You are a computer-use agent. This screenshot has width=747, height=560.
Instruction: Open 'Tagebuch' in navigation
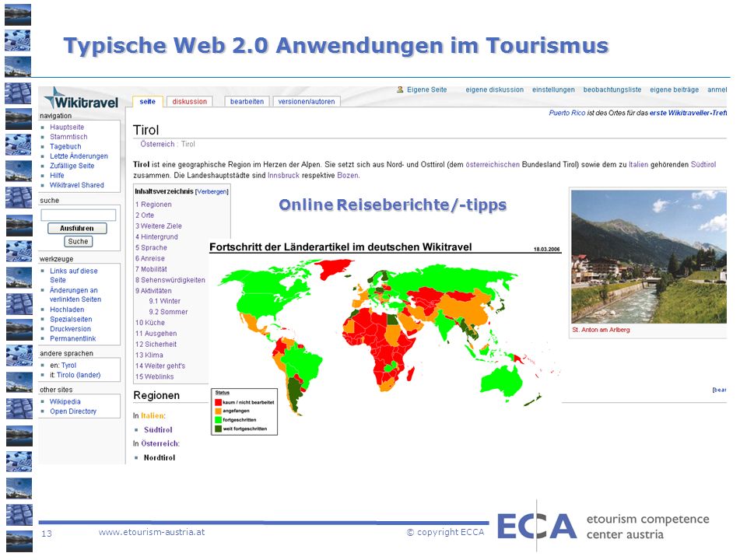[65, 147]
